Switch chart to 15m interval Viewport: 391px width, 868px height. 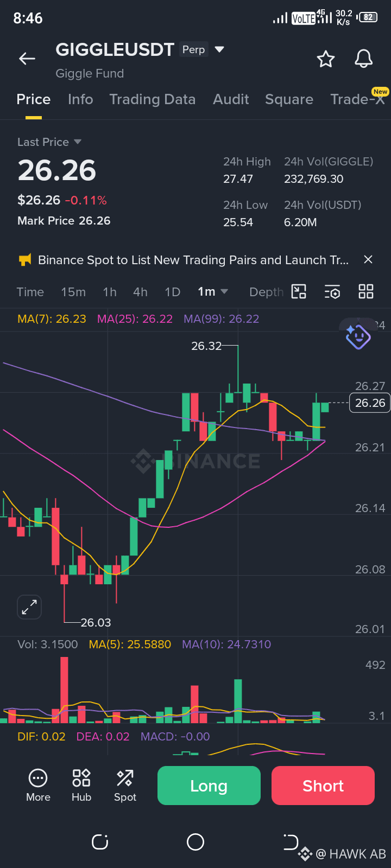pyautogui.click(x=73, y=292)
